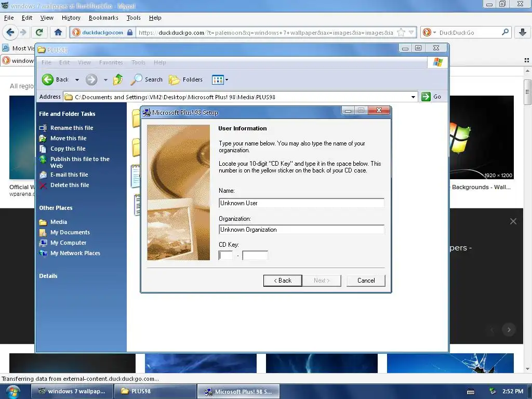Open Search in the PLUS98 Explorer toolbar

147,79
